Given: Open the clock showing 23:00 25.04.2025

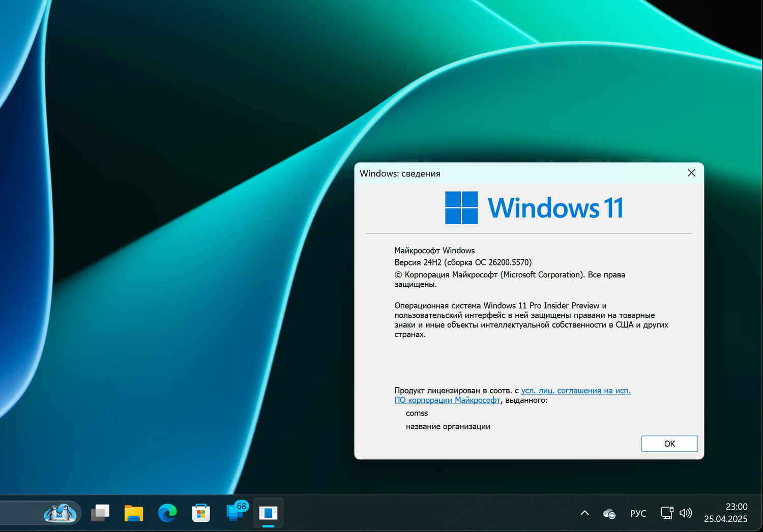Looking at the screenshot, I should coord(726,513).
